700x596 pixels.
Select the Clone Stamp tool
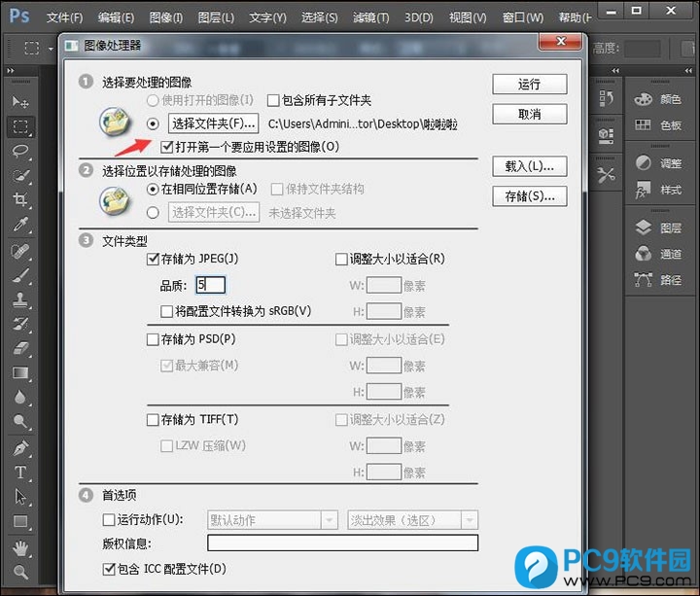tap(20, 300)
